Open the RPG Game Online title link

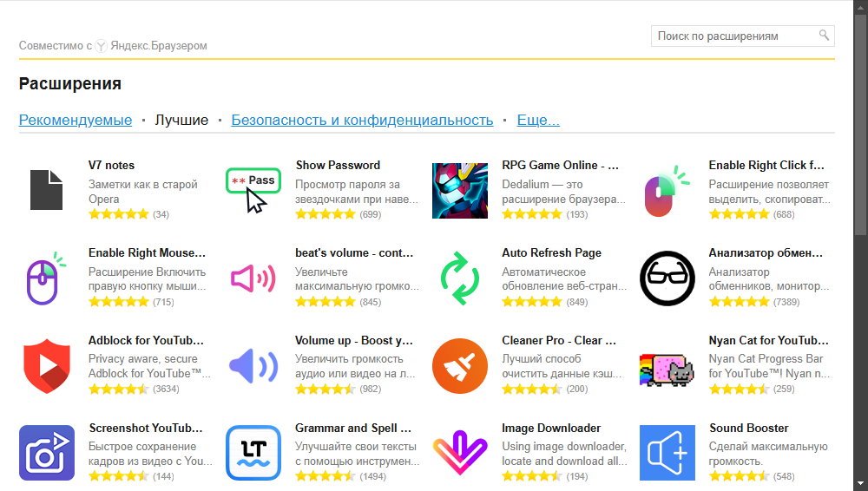coord(560,165)
